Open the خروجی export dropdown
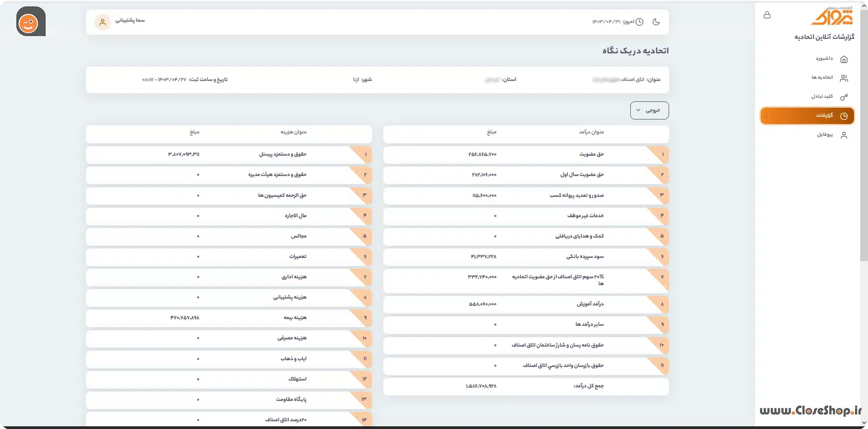The height and width of the screenshot is (429, 868). tap(649, 110)
